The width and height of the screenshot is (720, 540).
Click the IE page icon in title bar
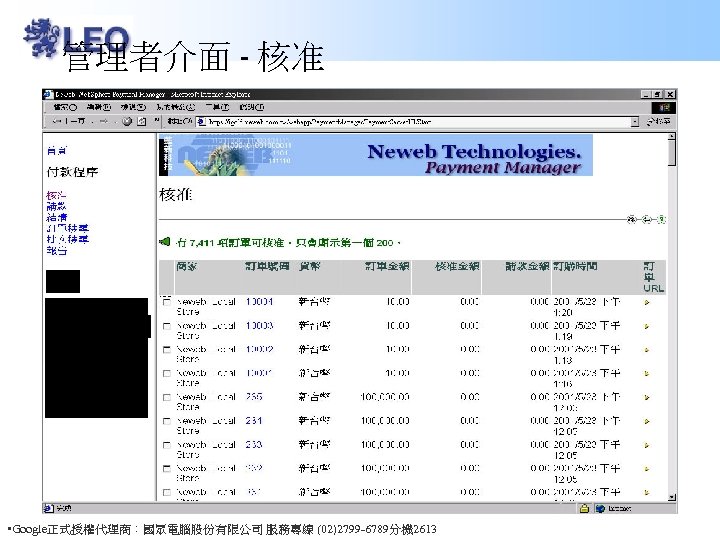[48, 94]
